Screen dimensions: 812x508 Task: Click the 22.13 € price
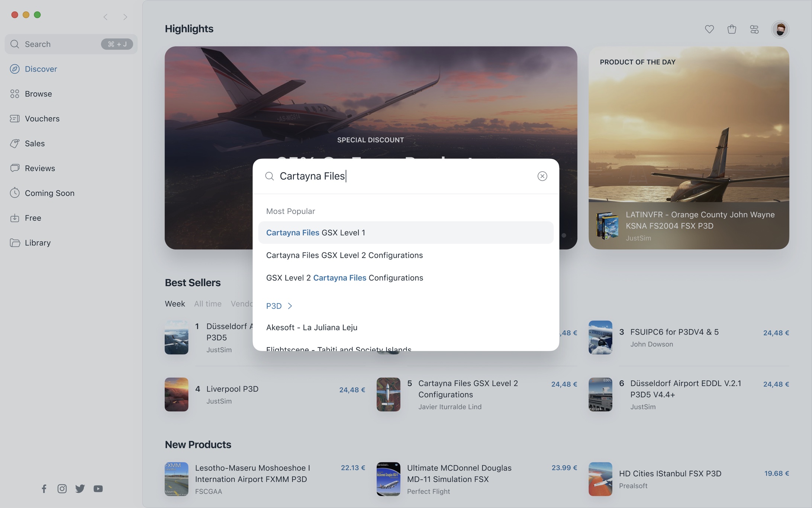coord(353,468)
